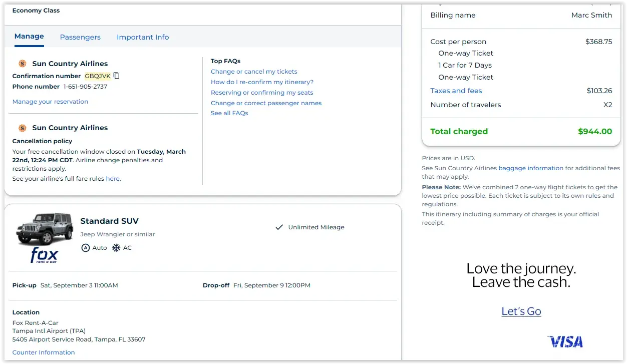
Task: Click the Visa logo in the ad
Action: tap(565, 341)
